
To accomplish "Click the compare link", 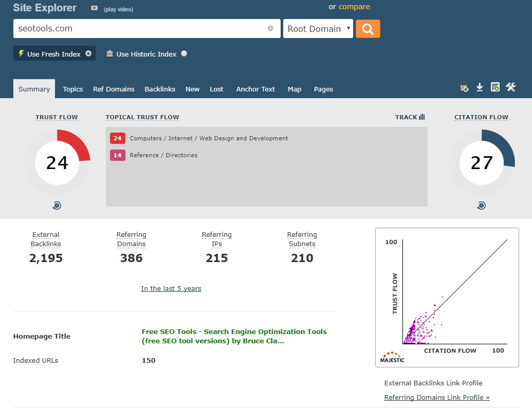I will click(x=354, y=7).
